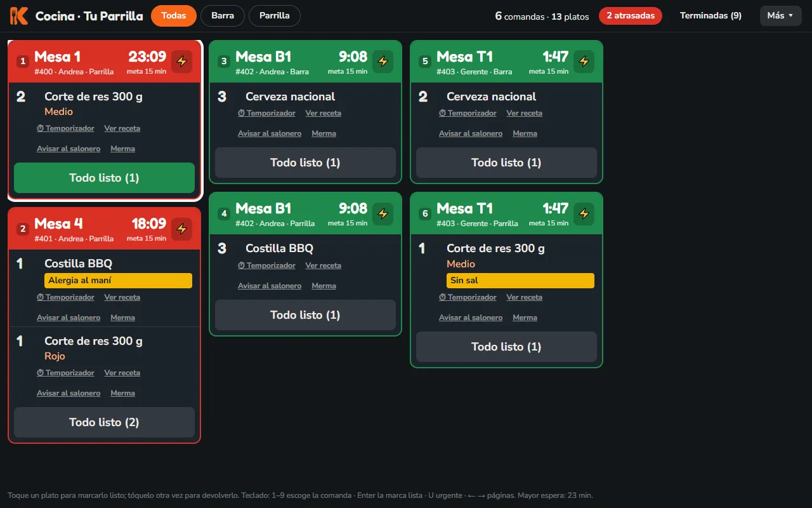Image resolution: width=812 pixels, height=508 pixels.
Task: Open Ver receta for Mesa T1 Corte de res
Action: [525, 297]
